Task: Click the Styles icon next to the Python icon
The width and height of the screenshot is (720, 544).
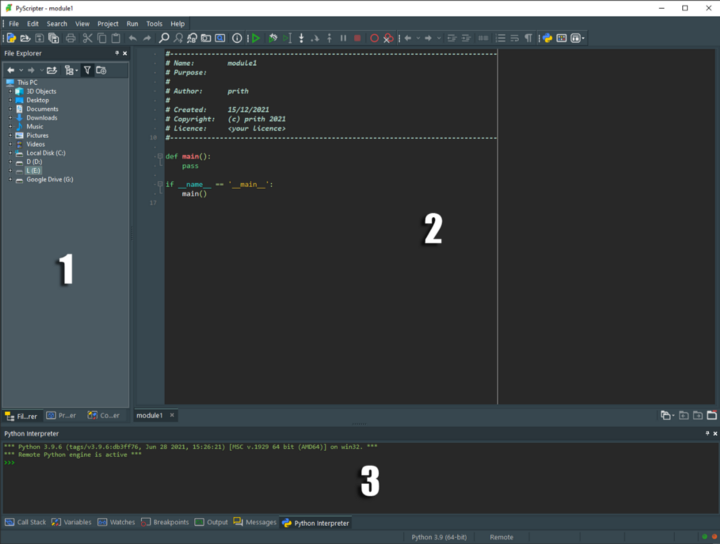Action: click(562, 39)
